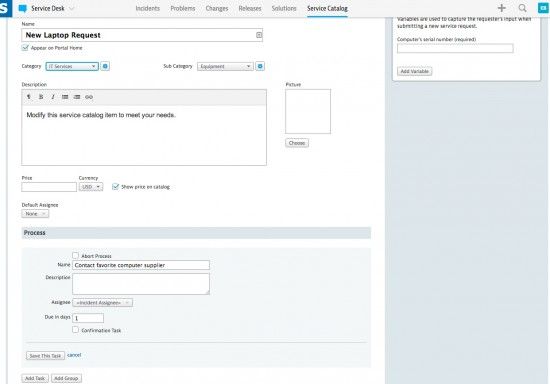Image resolution: width=550 pixels, height=384 pixels.
Task: Click the Add Task button
Action: point(35,378)
